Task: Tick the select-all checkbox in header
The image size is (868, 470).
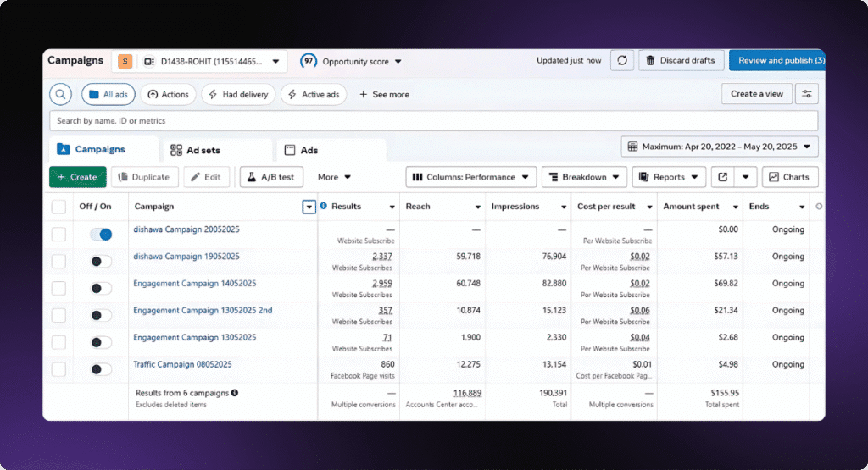Action: (58, 207)
